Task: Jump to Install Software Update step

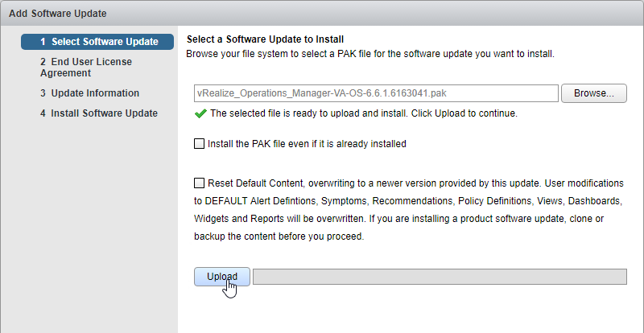Action: click(x=98, y=113)
